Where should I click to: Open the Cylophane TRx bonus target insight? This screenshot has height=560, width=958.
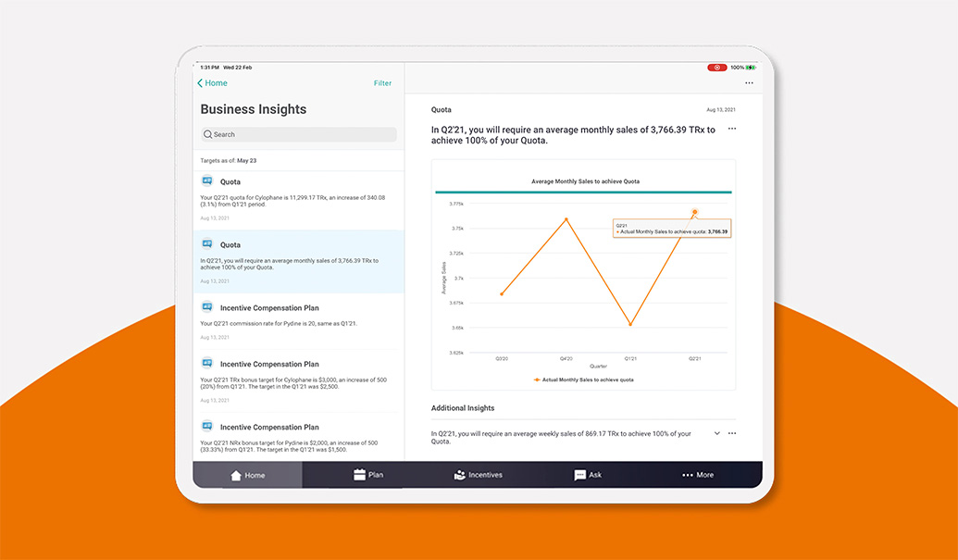pyautogui.click(x=298, y=380)
